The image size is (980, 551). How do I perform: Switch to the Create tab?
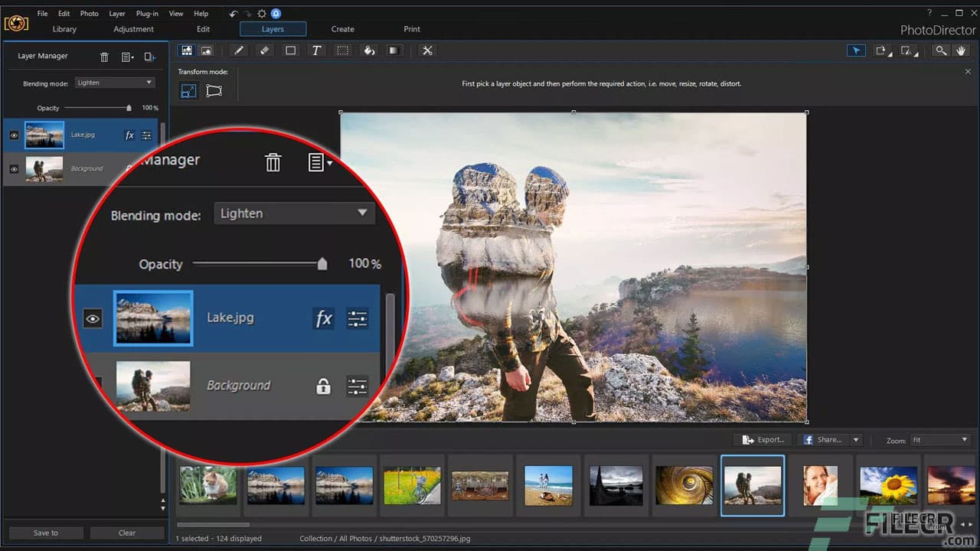click(x=342, y=29)
